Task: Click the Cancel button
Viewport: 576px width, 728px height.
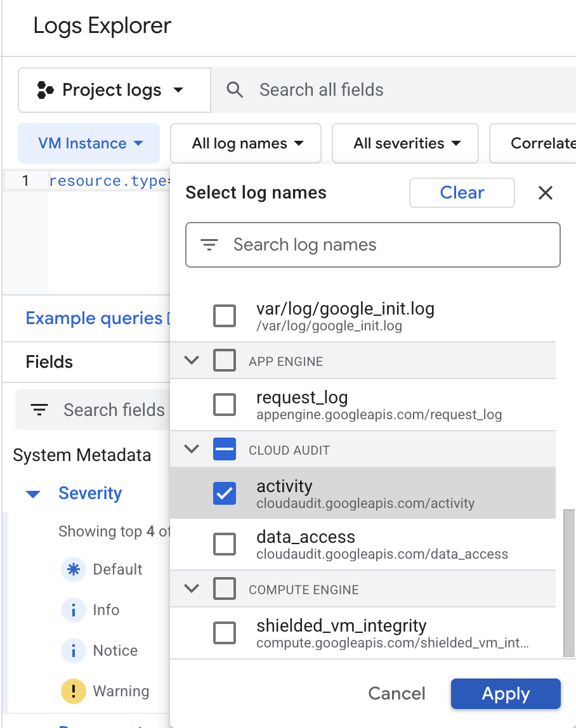Action: click(x=396, y=694)
